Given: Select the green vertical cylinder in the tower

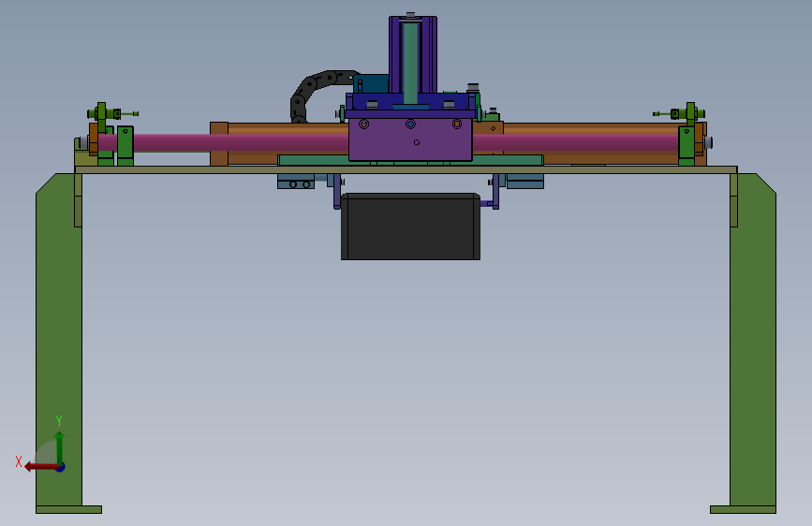Looking at the screenshot, I should pyautogui.click(x=410, y=62).
